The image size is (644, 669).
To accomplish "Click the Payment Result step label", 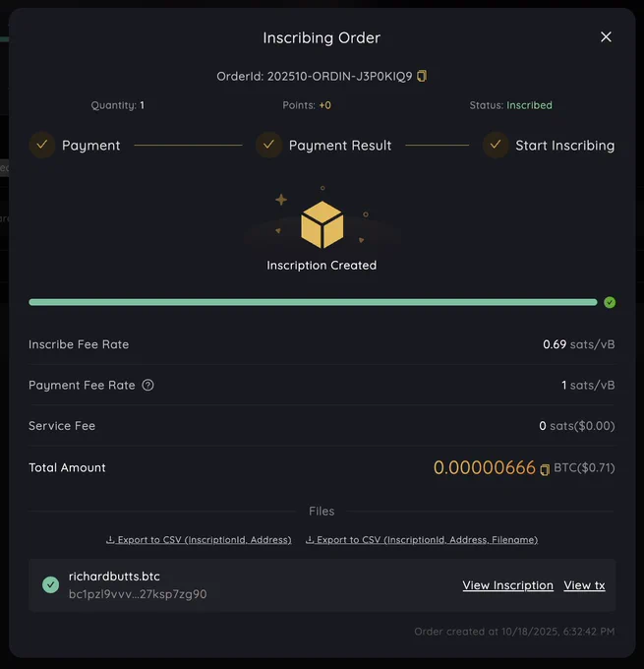I will pyautogui.click(x=340, y=146).
